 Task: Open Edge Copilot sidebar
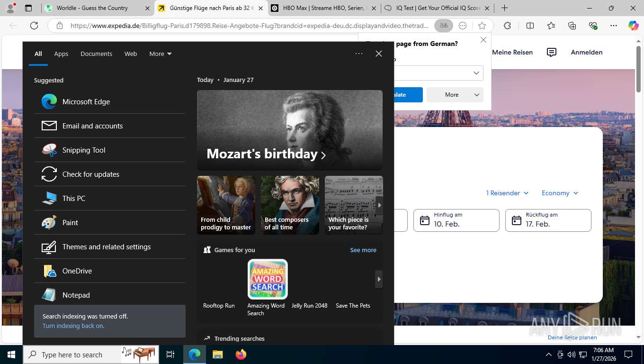tap(633, 26)
